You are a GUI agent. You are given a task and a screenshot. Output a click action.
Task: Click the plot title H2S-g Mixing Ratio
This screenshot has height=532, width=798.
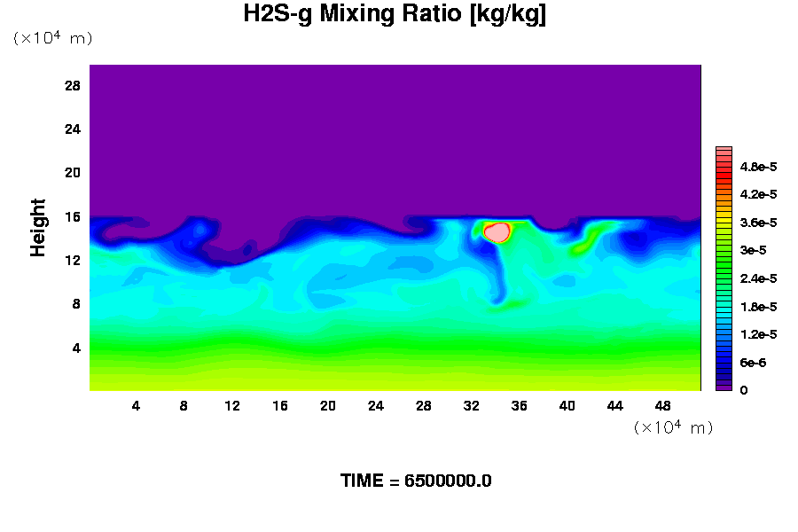click(395, 15)
